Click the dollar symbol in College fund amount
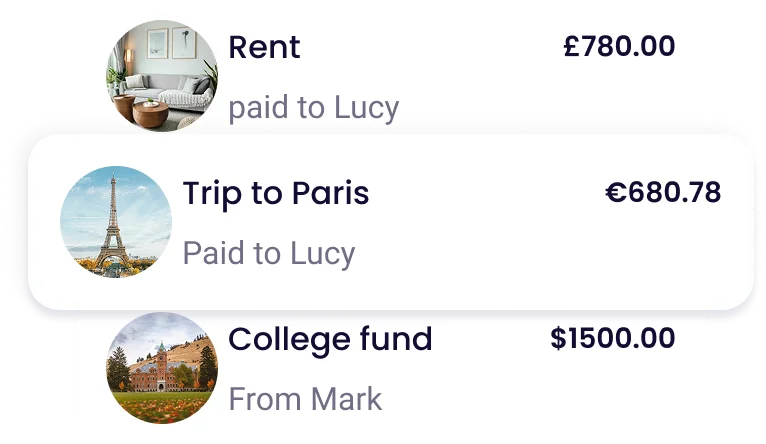The image size is (766, 444). (558, 338)
